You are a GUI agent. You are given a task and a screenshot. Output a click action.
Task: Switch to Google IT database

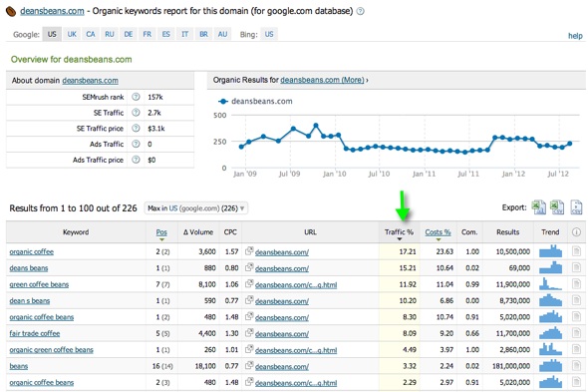pyautogui.click(x=185, y=34)
